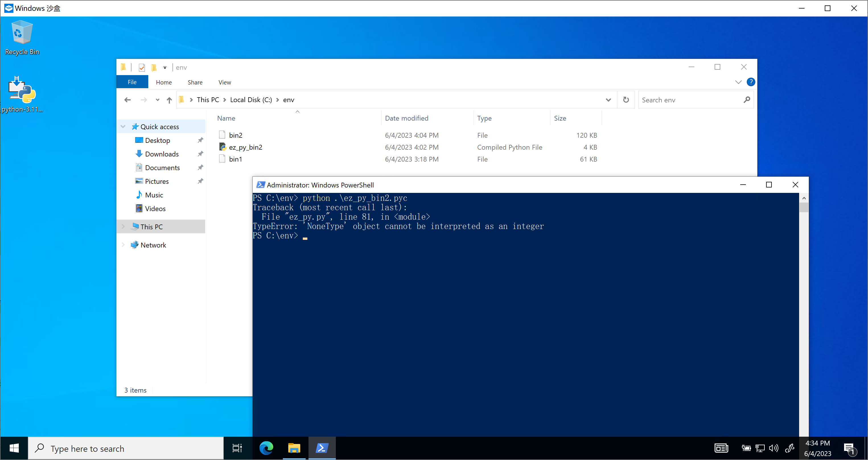Click the PowerShell vertical scrollbar thumb
Image resolution: width=868 pixels, height=460 pixels.
(x=804, y=207)
